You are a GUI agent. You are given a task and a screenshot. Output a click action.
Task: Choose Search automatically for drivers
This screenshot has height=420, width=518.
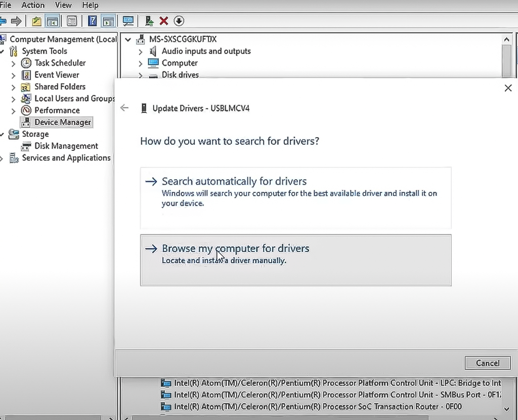click(295, 198)
